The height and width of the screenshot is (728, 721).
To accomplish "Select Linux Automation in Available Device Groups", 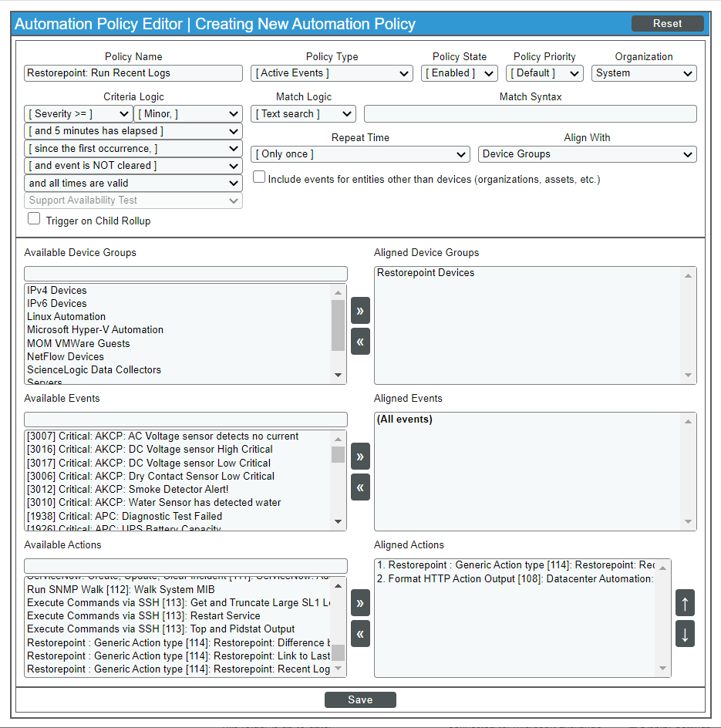I will (x=66, y=317).
